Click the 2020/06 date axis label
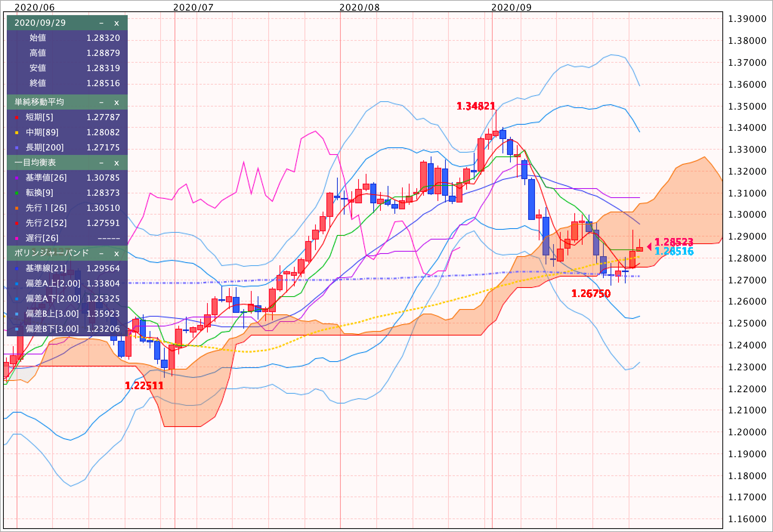773x532 pixels. point(34,7)
